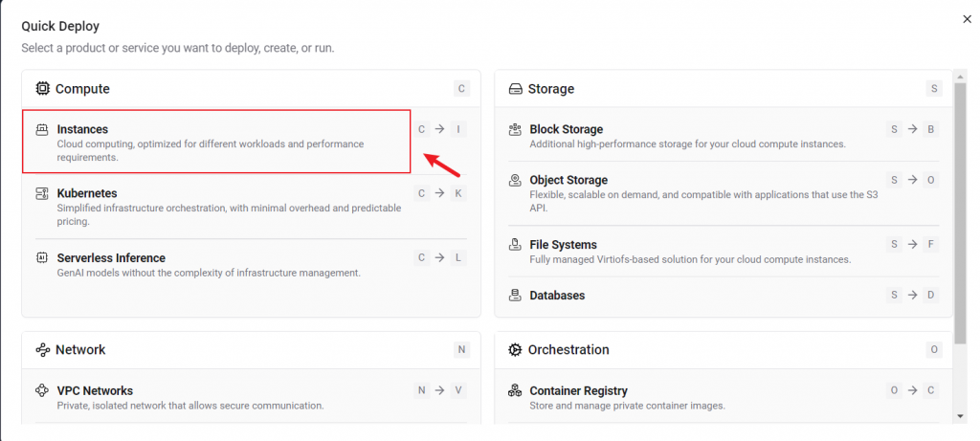This screenshot has width=980, height=441.
Task: Click the Databases icon
Action: (x=515, y=296)
